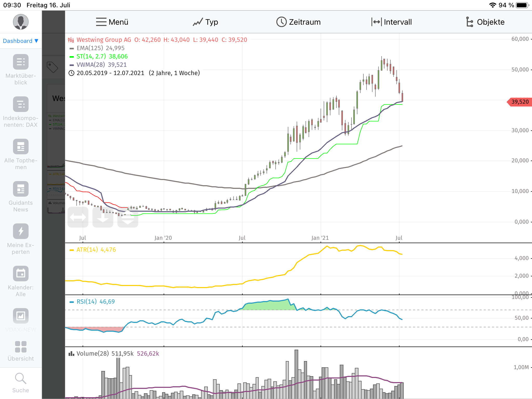The width and height of the screenshot is (532, 399).
Task: Open the Objekte drawing objects menu
Action: (485, 22)
